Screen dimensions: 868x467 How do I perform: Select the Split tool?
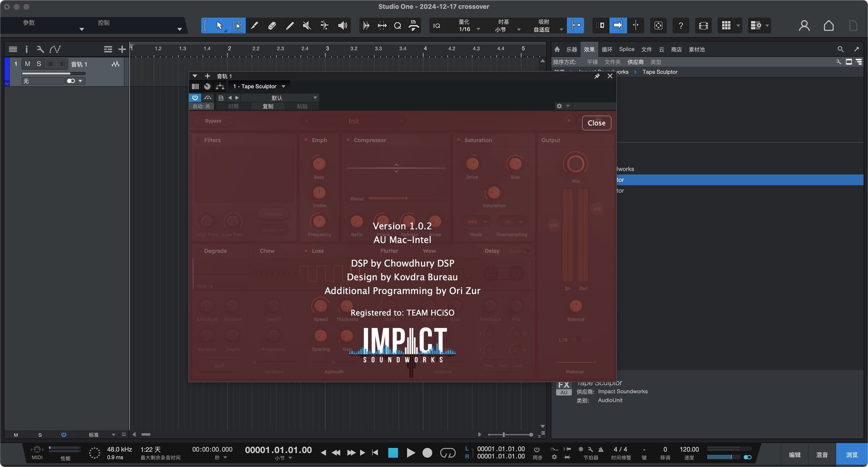(x=255, y=25)
